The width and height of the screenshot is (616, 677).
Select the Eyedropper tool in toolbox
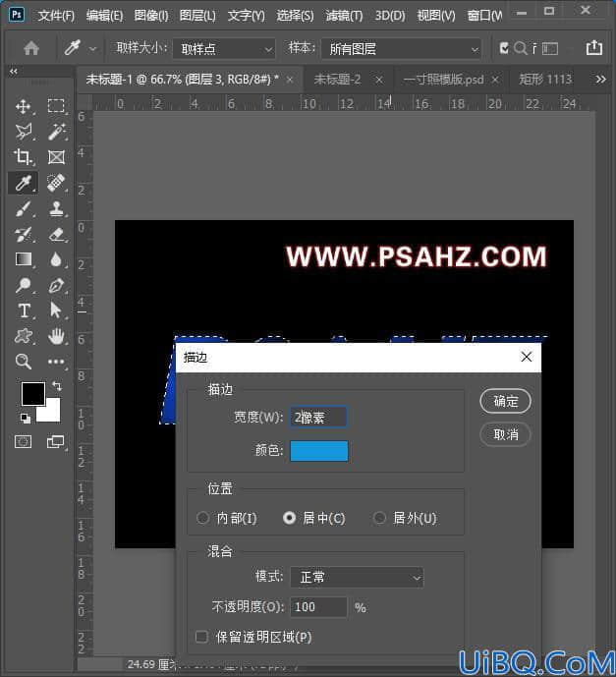pyautogui.click(x=23, y=183)
